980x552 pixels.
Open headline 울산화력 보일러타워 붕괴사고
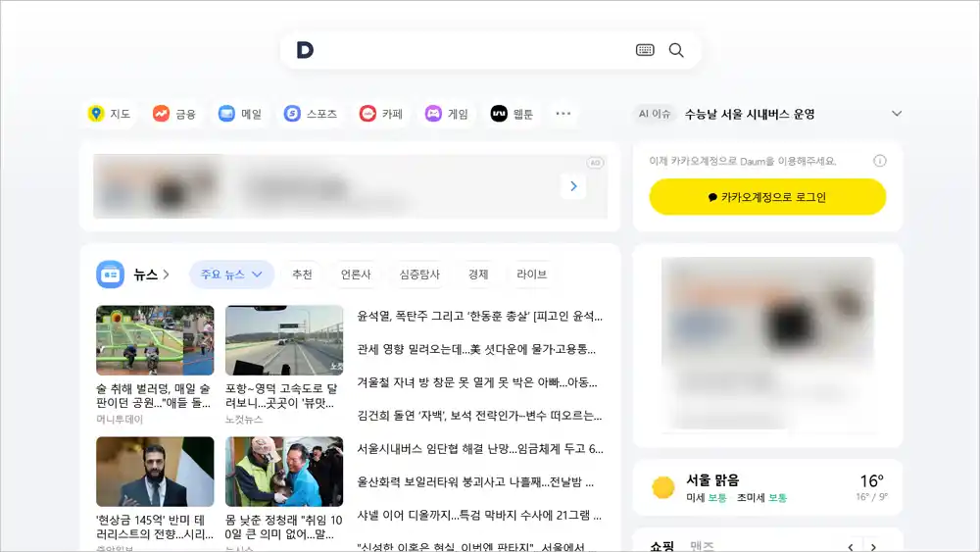pos(475,482)
